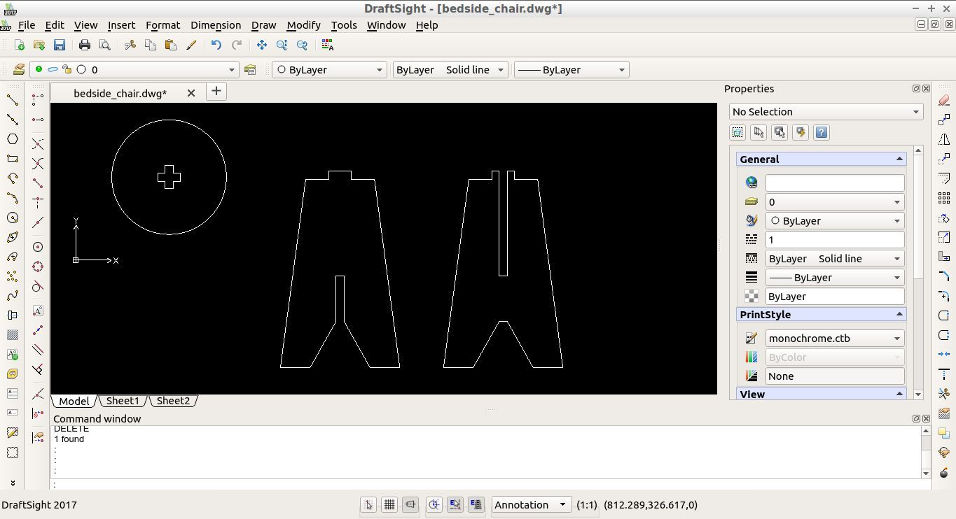Toggle Ortho mode in the status bar

(x=410, y=505)
